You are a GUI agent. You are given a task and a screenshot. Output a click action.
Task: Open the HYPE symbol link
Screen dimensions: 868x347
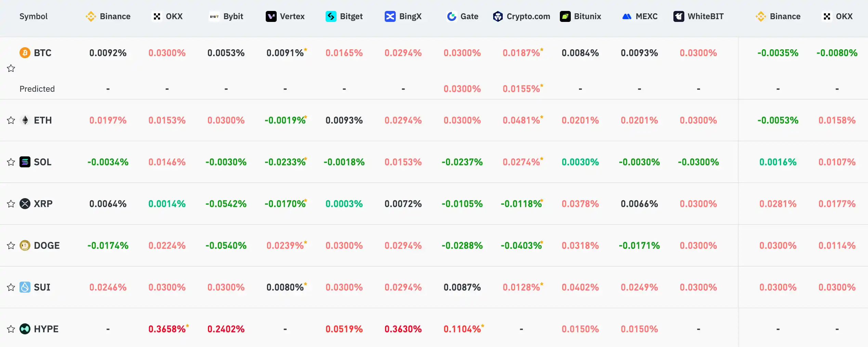pos(46,329)
